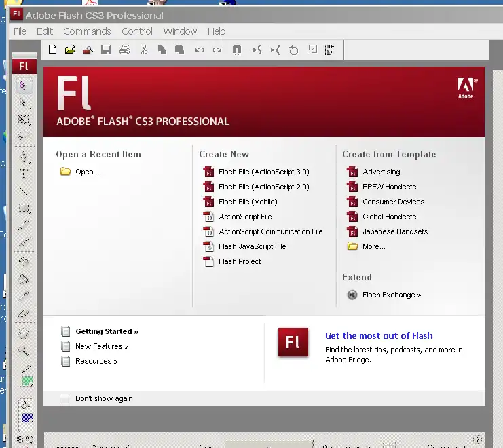The width and height of the screenshot is (503, 448).
Task: Click the Print toolbar icon
Action: coord(124,50)
